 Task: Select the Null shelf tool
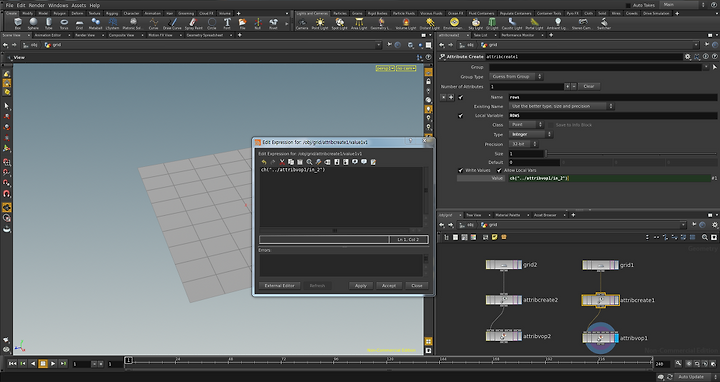click(258, 23)
